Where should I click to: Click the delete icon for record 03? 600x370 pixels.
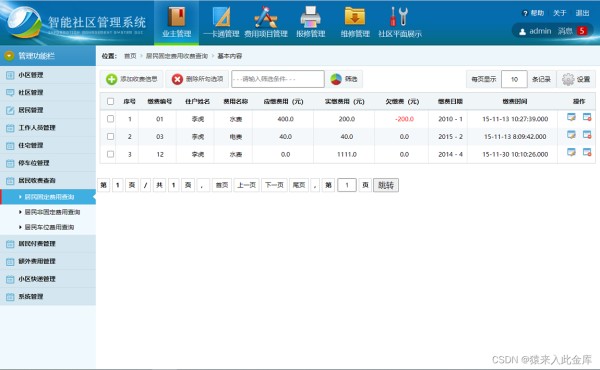[587, 135]
